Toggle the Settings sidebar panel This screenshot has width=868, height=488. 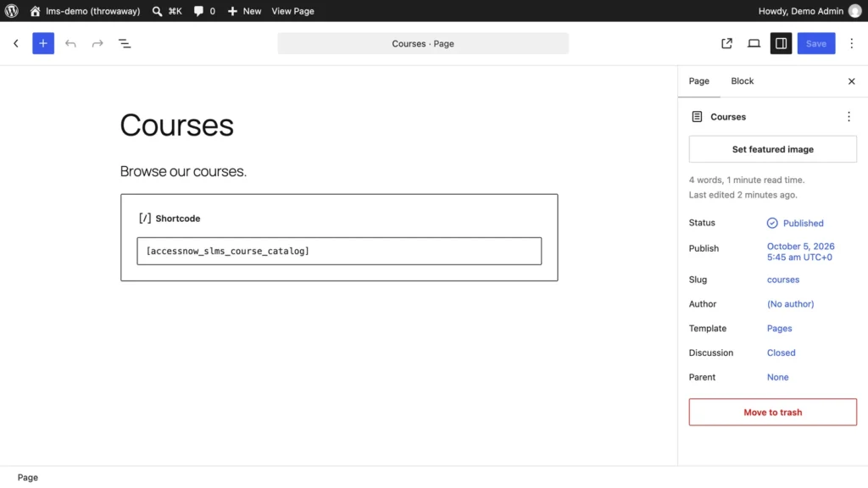click(x=781, y=43)
